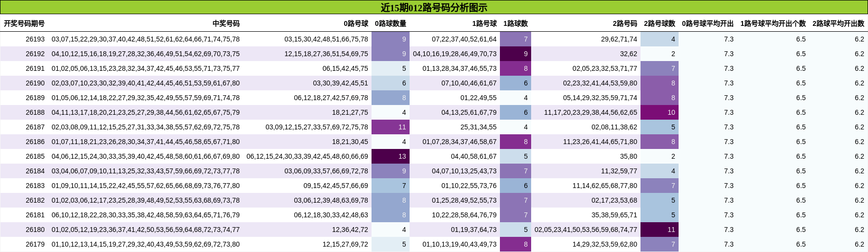This screenshot has width=868, height=252.
Task: Select the 0路号球 column header
Action: (x=356, y=23)
